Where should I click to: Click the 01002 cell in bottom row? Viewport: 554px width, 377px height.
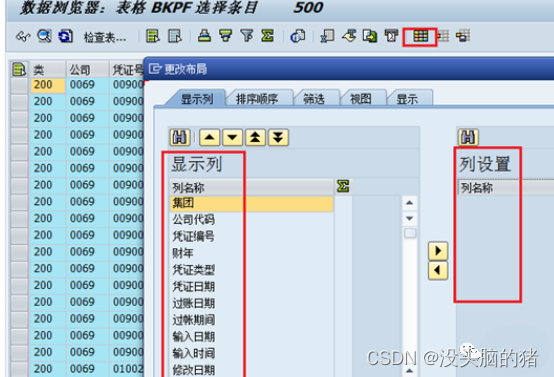tap(127, 369)
